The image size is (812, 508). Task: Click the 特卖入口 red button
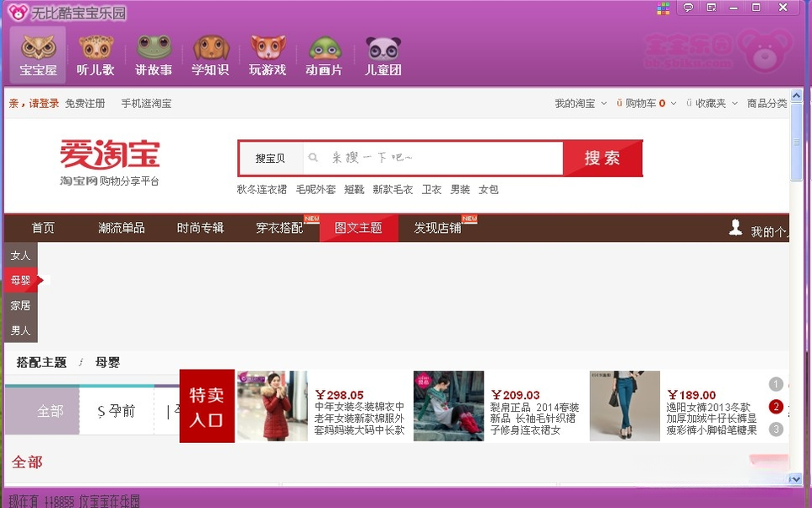tap(207, 406)
